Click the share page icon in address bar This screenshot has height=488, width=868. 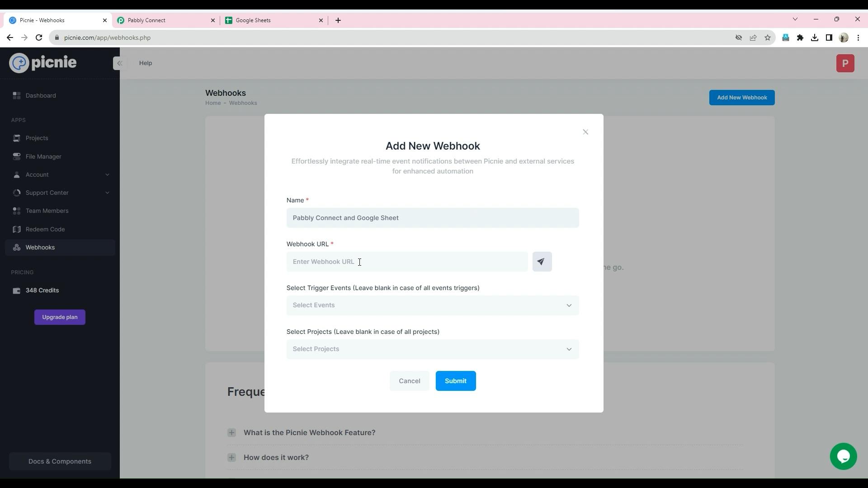point(753,38)
